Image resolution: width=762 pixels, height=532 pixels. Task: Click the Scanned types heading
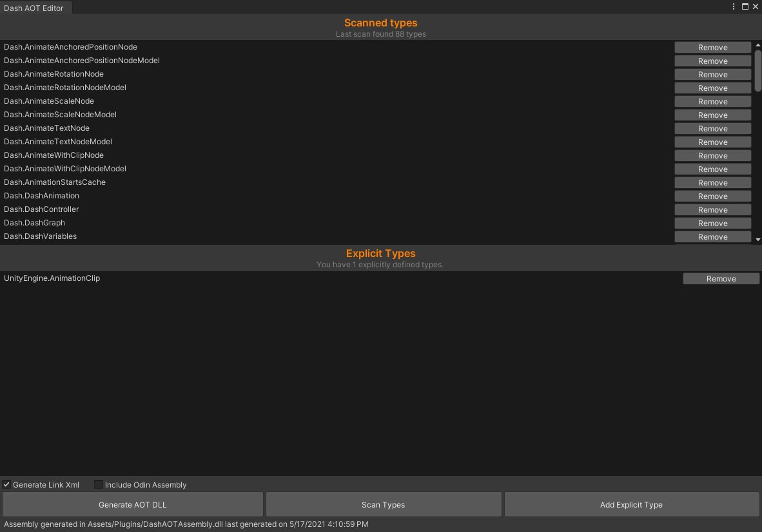pyautogui.click(x=380, y=23)
